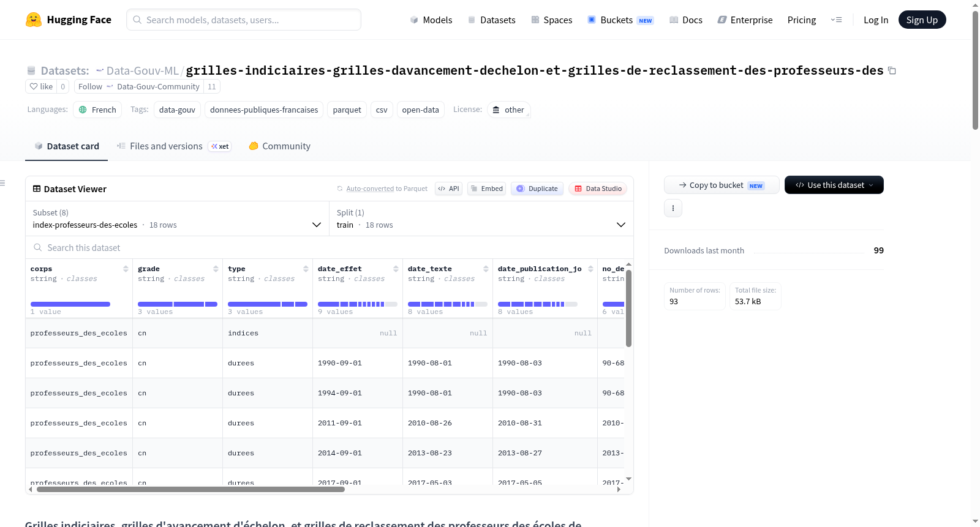
Task: Select the date_effet cell '1994-09-01'
Action: point(358,393)
